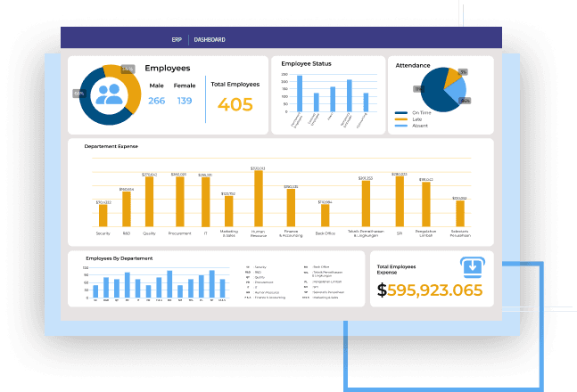Click the Pengolahan Limbah axis label

click(425, 233)
